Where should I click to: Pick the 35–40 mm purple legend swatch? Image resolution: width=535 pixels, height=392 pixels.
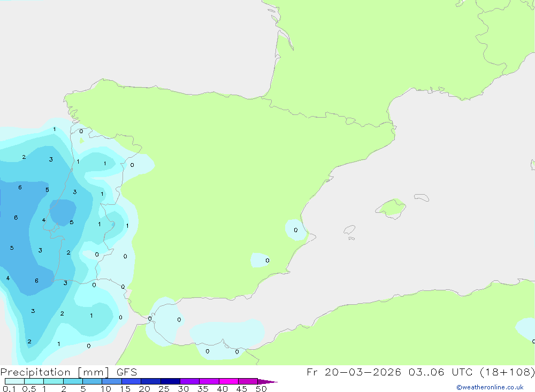[209, 381]
